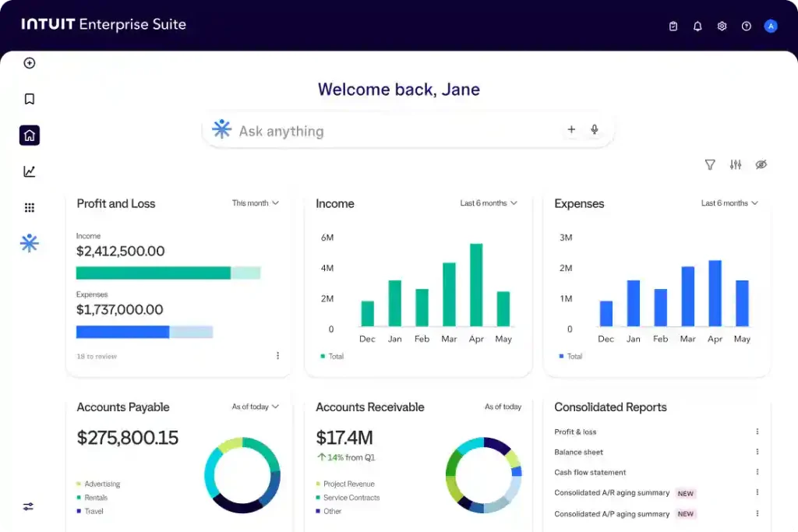Click the Intuit Enterprise Suite logo
The height and width of the screenshot is (532, 798).
[x=104, y=24]
